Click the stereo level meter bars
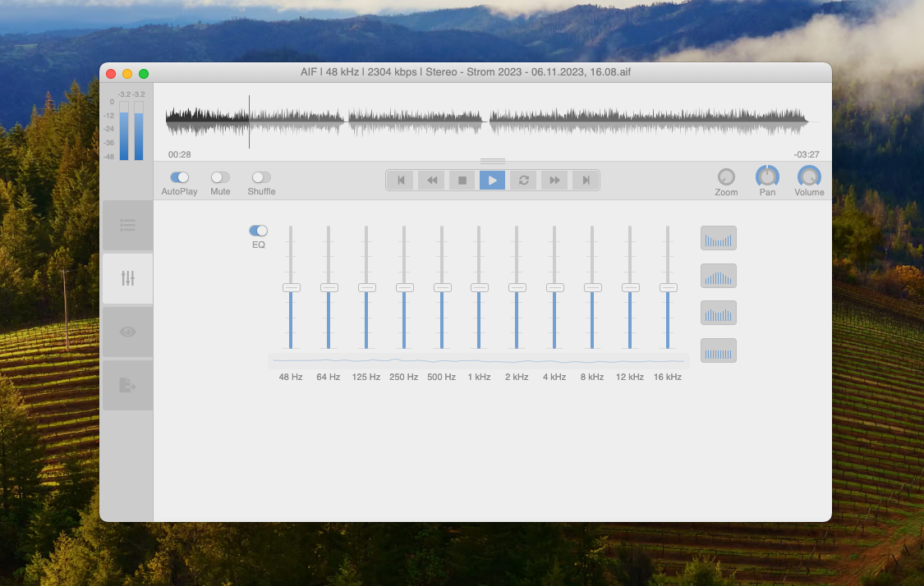 [x=131, y=130]
